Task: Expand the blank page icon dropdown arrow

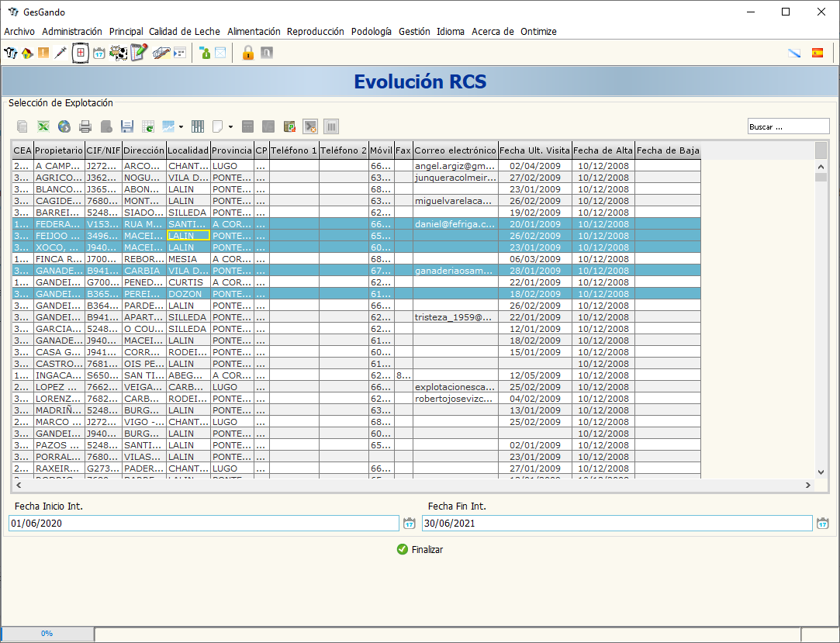Action: [x=231, y=127]
